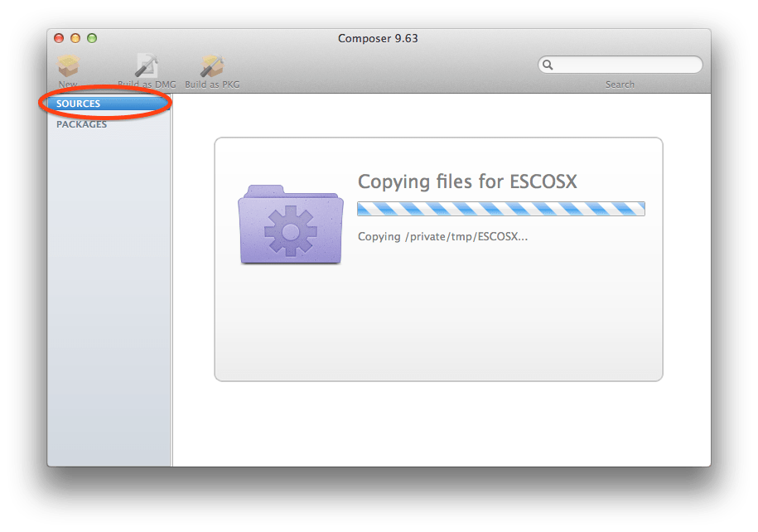Click the "Search" label under the field
Screen dimensions: 758x532
[620, 85]
